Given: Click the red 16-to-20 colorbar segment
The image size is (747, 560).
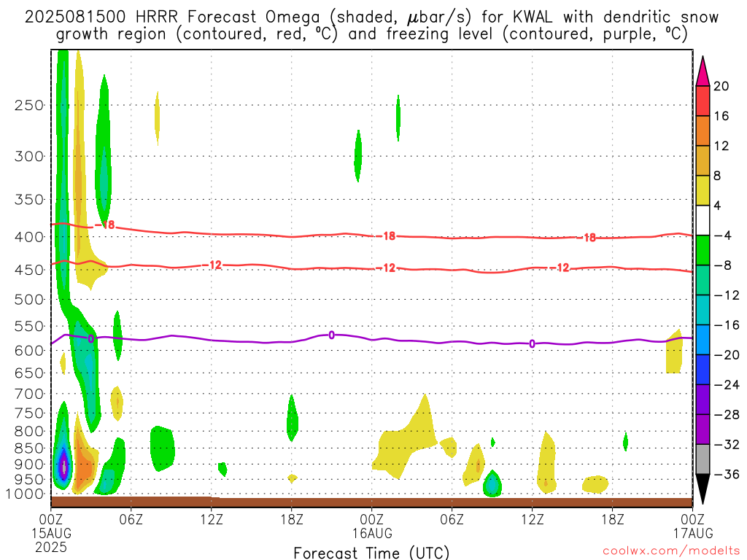Looking at the screenshot, I should [703, 101].
